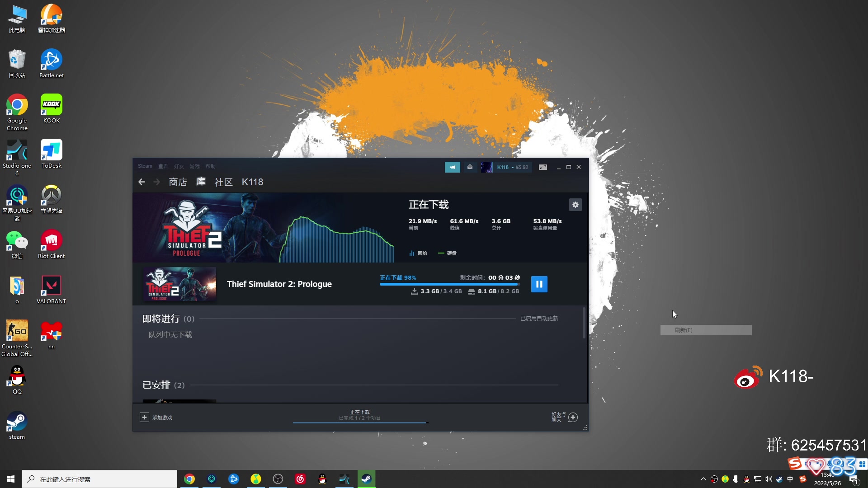Viewport: 868px width, 488px height.
Task: Click the Thief Simulator 2 download thumbnail
Action: [179, 284]
